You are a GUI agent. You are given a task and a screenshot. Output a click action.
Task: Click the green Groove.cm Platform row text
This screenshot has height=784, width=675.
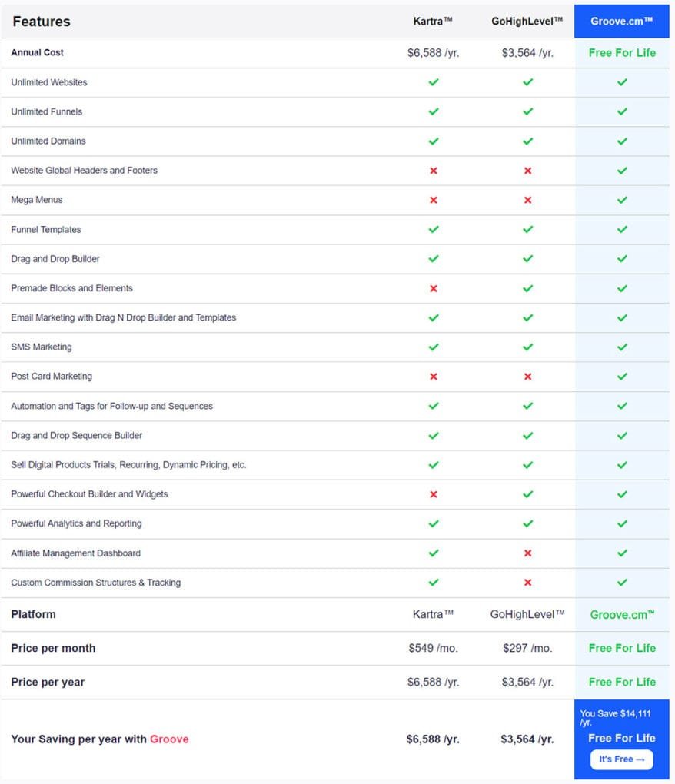click(622, 614)
